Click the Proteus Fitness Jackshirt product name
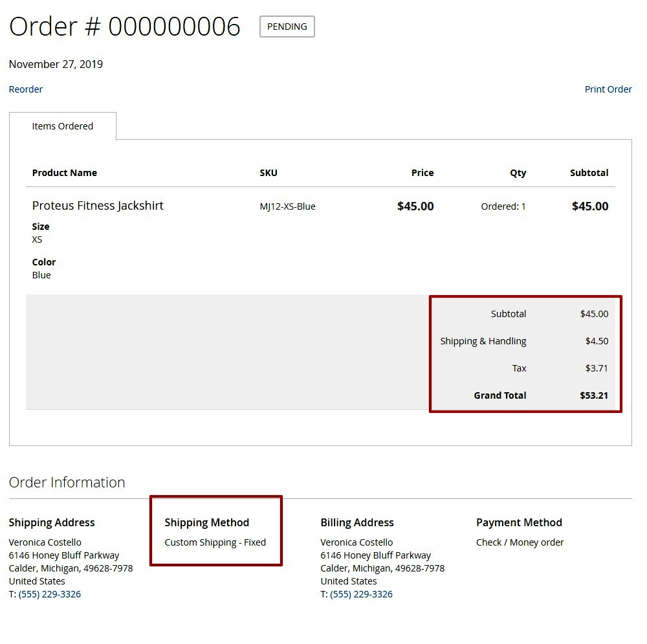647x644 pixels. coord(98,205)
